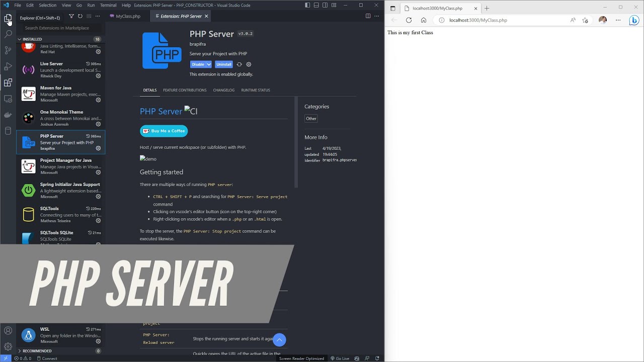
Task: Open remote window indicator in status bar
Action: pos(6,358)
